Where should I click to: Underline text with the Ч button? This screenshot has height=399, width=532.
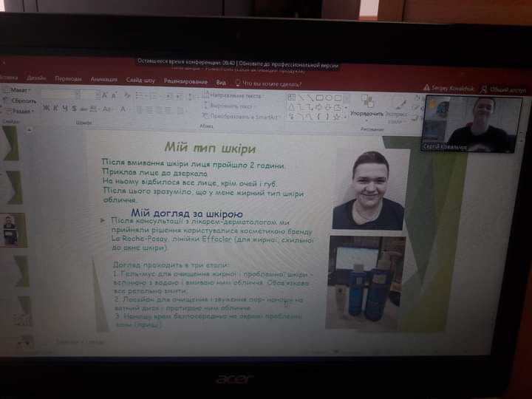pyautogui.click(x=64, y=108)
